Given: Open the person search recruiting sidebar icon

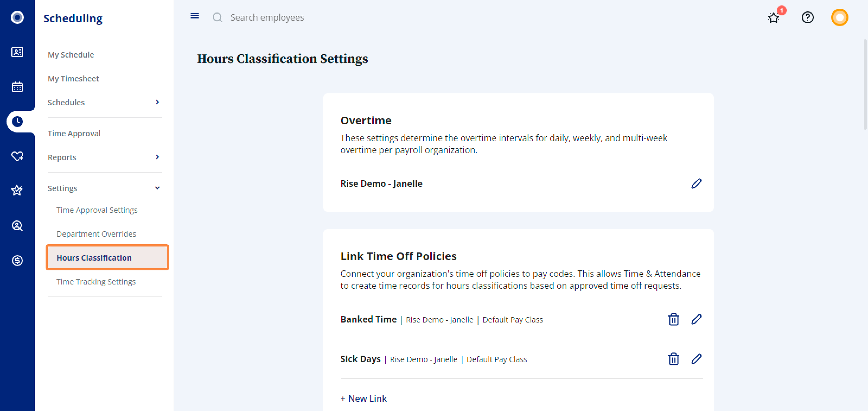Looking at the screenshot, I should click(x=17, y=226).
